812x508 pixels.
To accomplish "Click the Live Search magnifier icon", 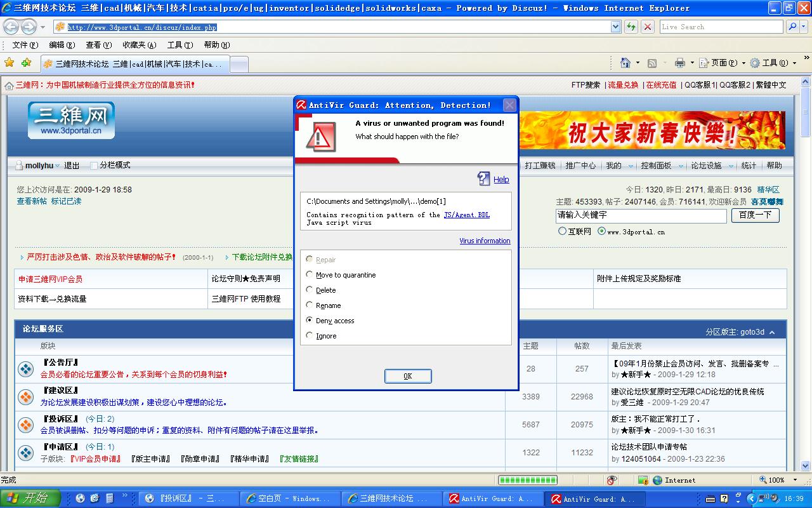I will point(792,27).
